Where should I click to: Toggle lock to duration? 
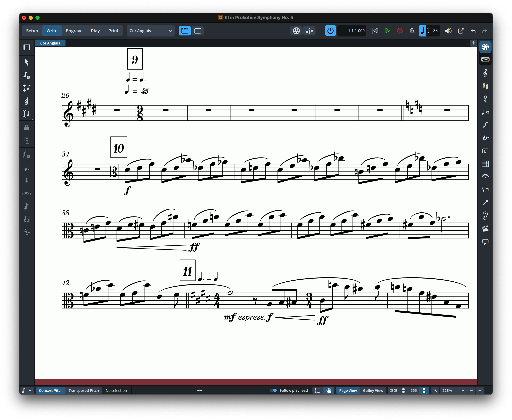click(27, 128)
